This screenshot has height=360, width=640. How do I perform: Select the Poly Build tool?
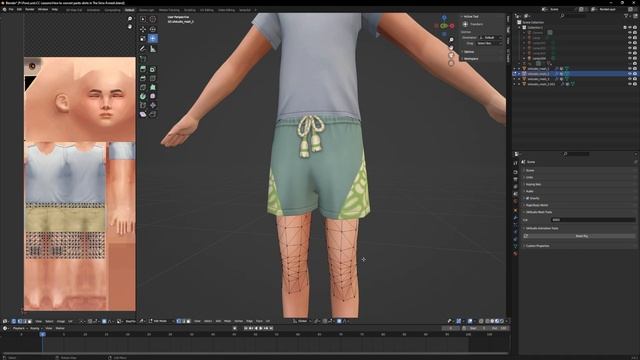[153, 87]
